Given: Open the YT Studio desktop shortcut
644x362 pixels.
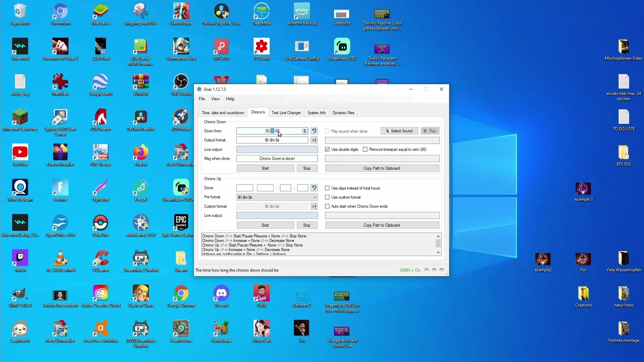Looking at the screenshot, I should 261,50.
